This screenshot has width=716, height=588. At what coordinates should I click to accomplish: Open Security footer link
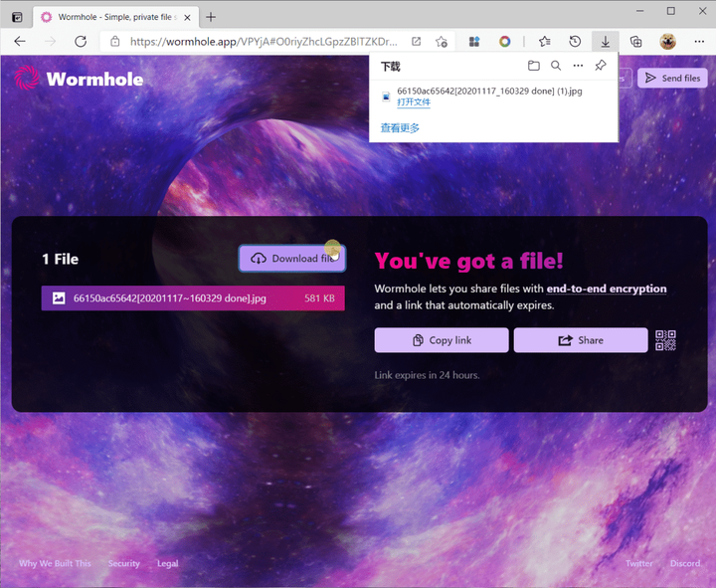point(123,563)
